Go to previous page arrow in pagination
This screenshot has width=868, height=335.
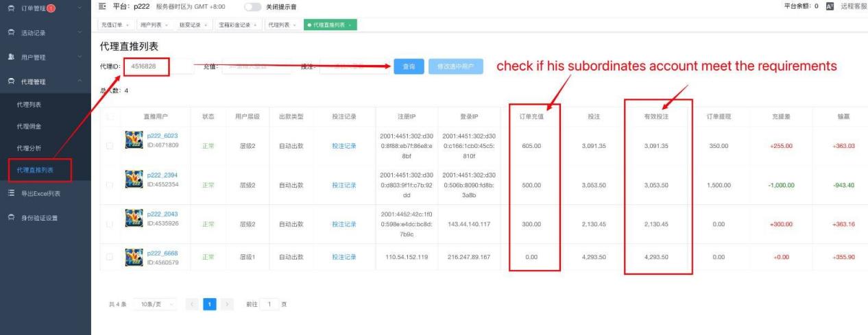[x=193, y=303]
